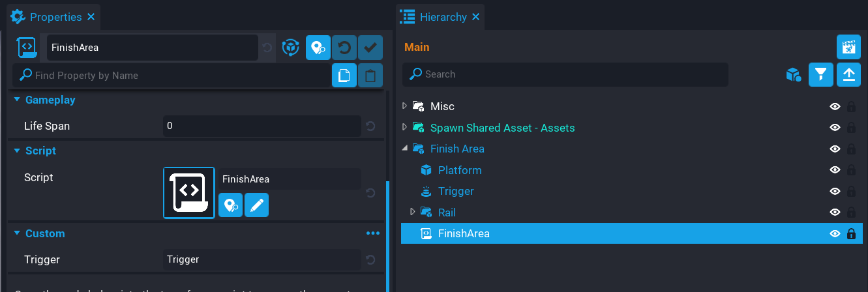Hide the Platform object with its eye icon
Image resolution: width=868 pixels, height=292 pixels.
coord(834,170)
